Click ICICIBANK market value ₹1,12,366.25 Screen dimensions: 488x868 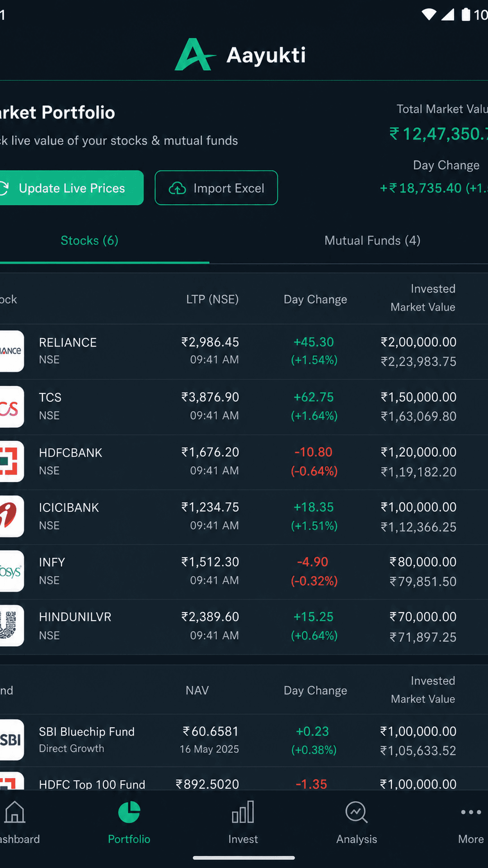[418, 527]
